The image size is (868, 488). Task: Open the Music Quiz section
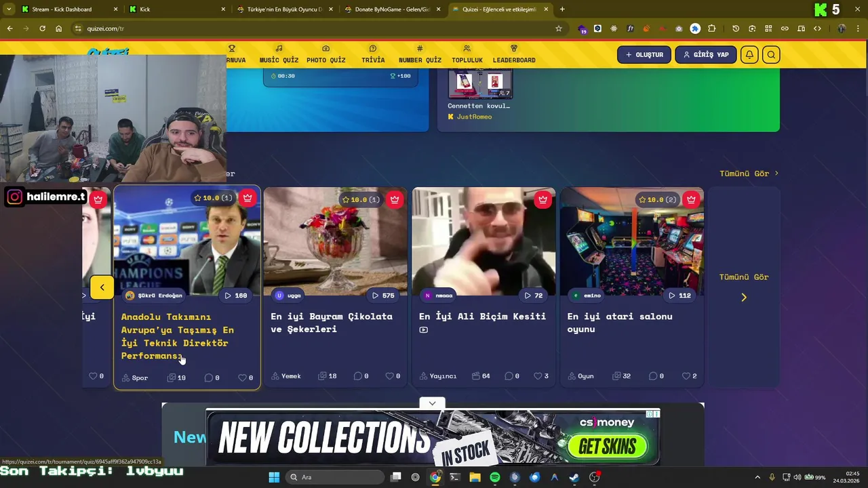[279, 54]
